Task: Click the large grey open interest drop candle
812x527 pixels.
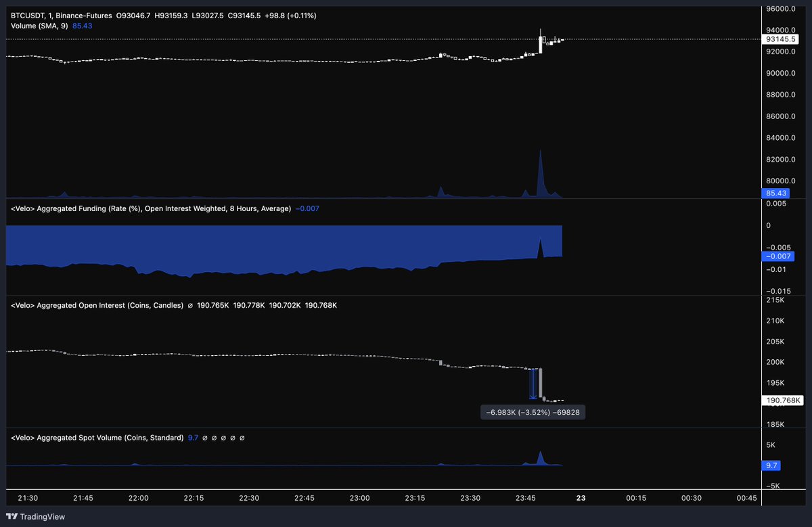Action: coord(540,383)
